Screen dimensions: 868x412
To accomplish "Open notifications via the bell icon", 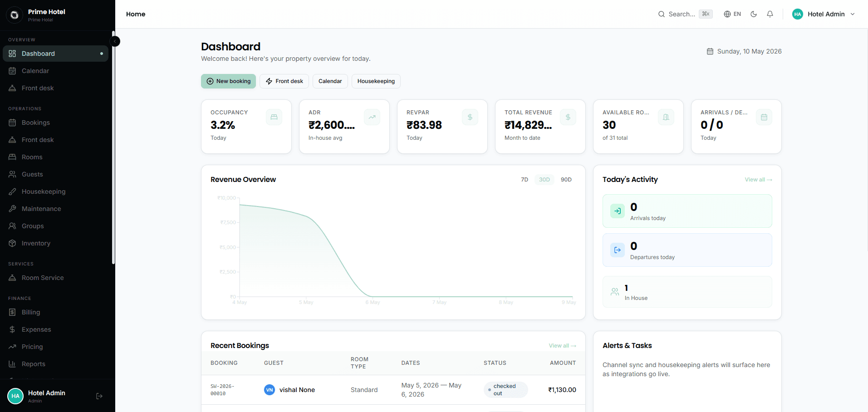I will coord(770,14).
